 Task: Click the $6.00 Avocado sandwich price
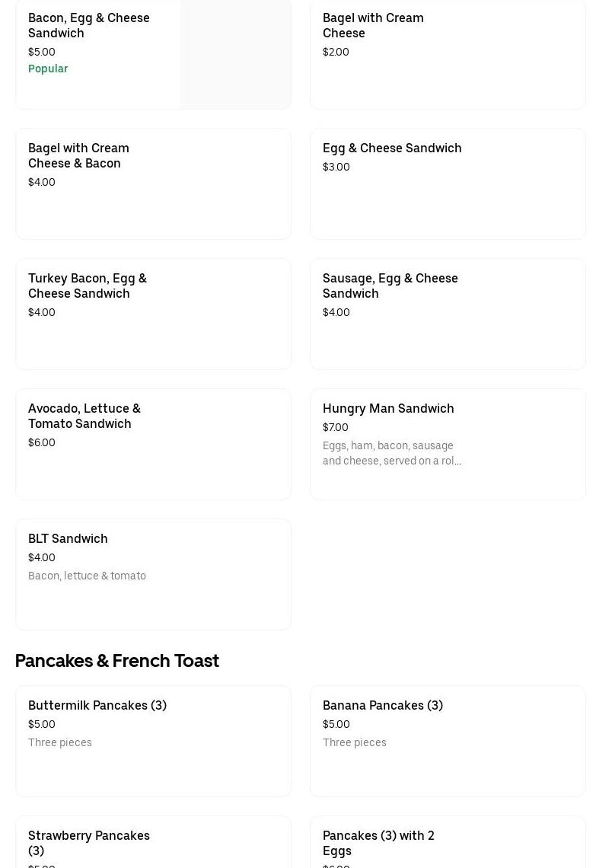[x=42, y=442]
